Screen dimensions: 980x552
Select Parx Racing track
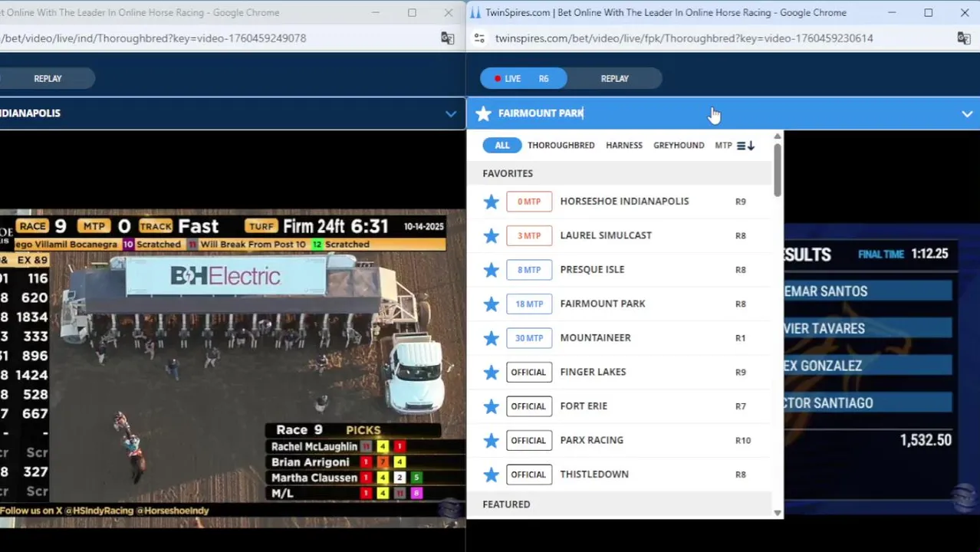point(591,440)
